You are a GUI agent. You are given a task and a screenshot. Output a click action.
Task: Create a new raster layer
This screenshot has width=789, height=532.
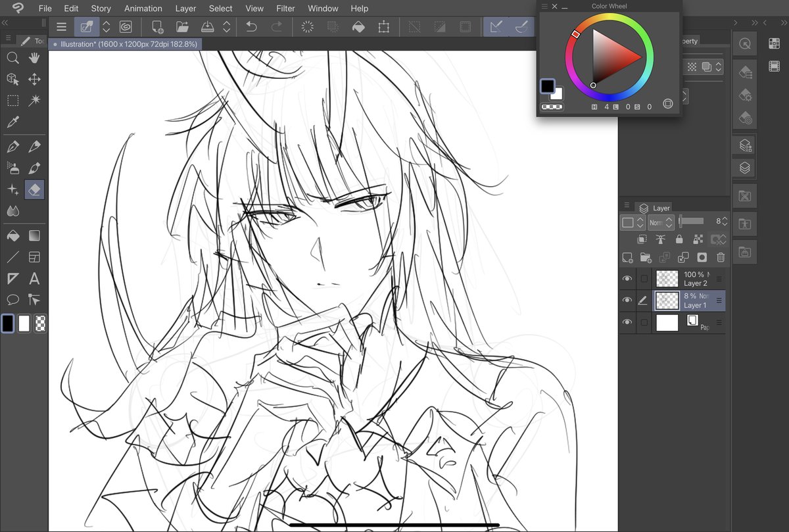[x=627, y=257]
